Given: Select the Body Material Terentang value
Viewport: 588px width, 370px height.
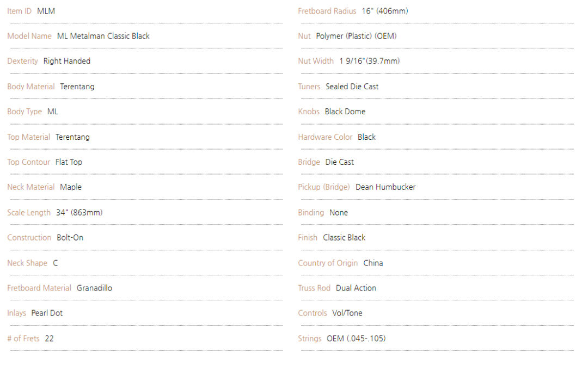Looking at the screenshot, I should 77,87.
